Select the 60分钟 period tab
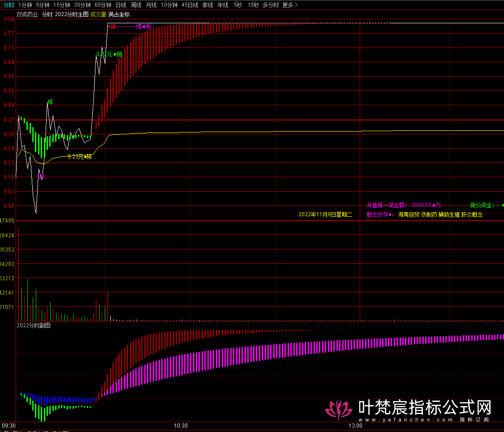The image size is (504, 432). pyautogui.click(x=103, y=5)
